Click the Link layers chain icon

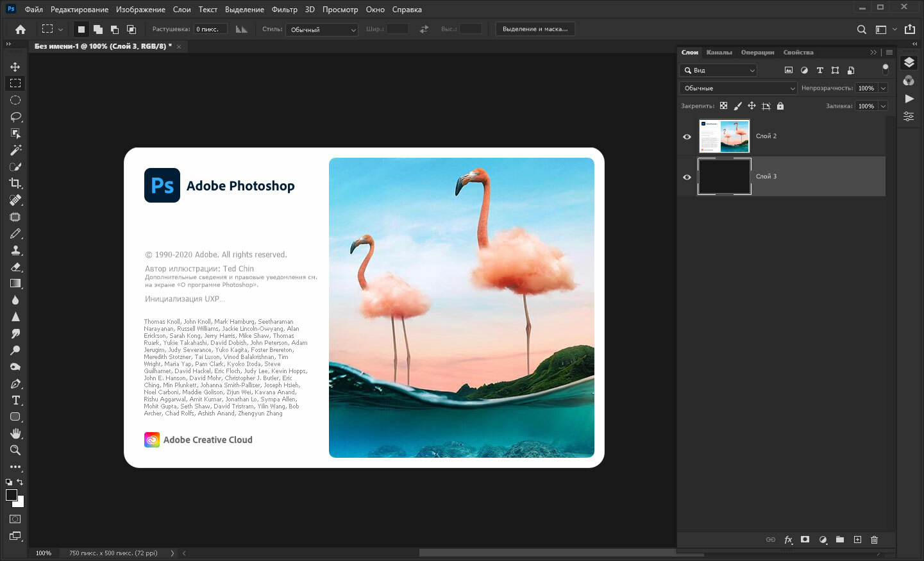point(771,540)
